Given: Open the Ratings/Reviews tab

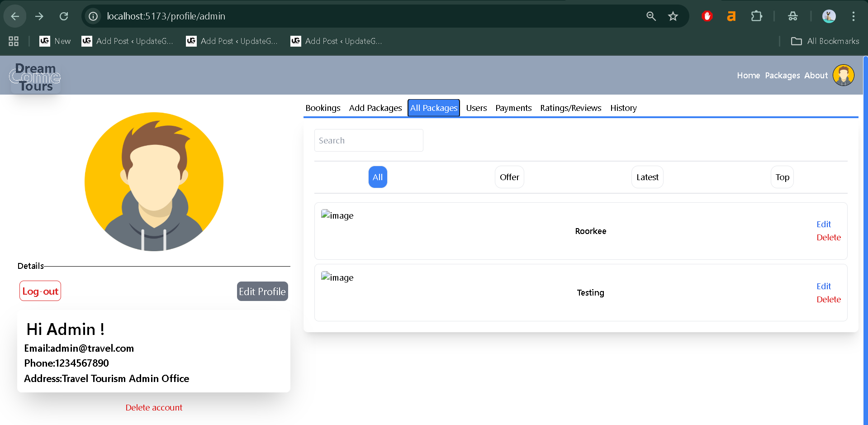Looking at the screenshot, I should (x=570, y=108).
